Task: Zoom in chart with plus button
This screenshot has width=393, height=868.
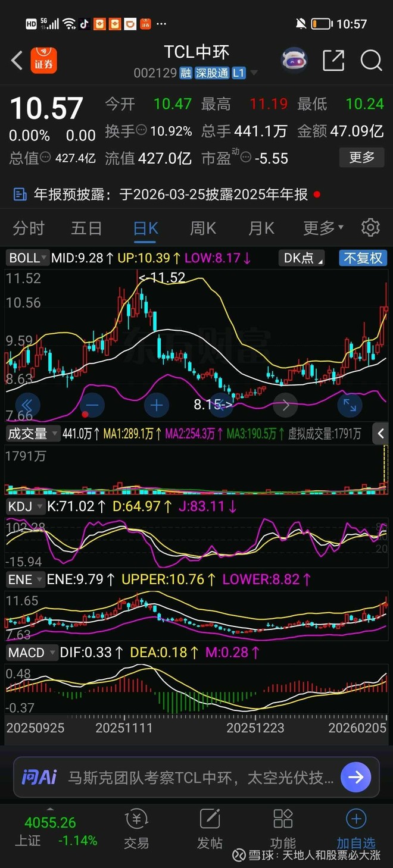Action: pos(157,406)
